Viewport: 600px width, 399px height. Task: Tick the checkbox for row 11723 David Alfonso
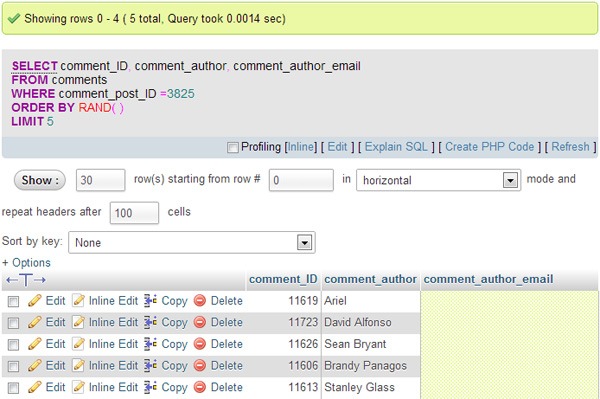[x=13, y=323]
